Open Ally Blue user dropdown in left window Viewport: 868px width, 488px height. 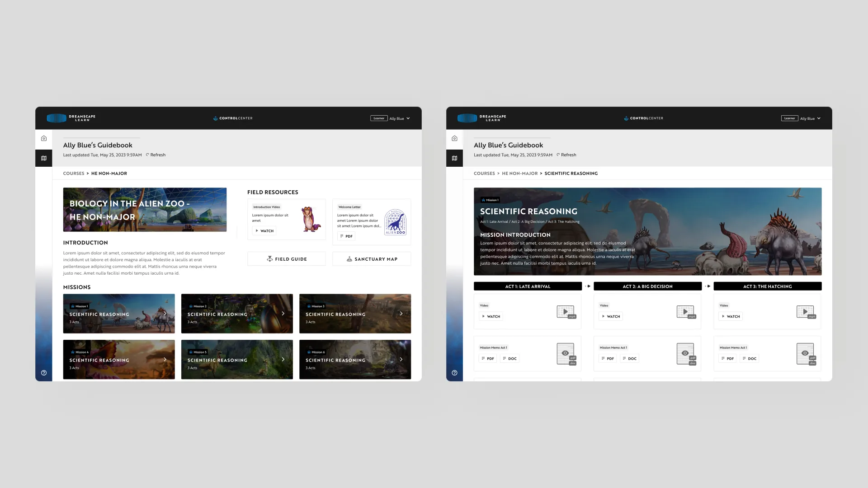pyautogui.click(x=399, y=118)
